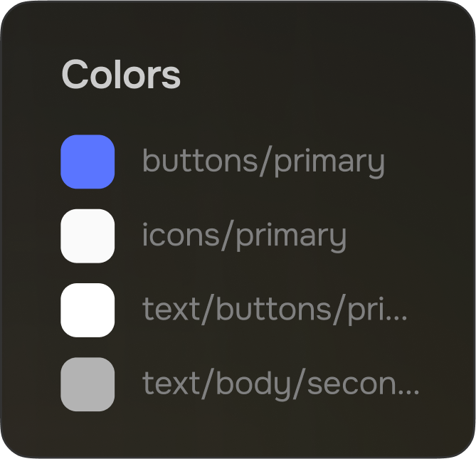Click the Colors panel title
The image size is (476, 459).
pyautogui.click(x=121, y=74)
